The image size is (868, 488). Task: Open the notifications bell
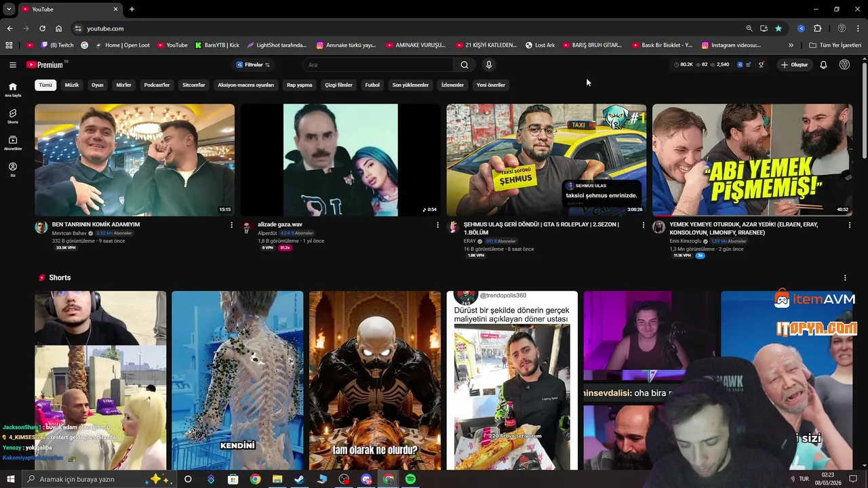[823, 64]
